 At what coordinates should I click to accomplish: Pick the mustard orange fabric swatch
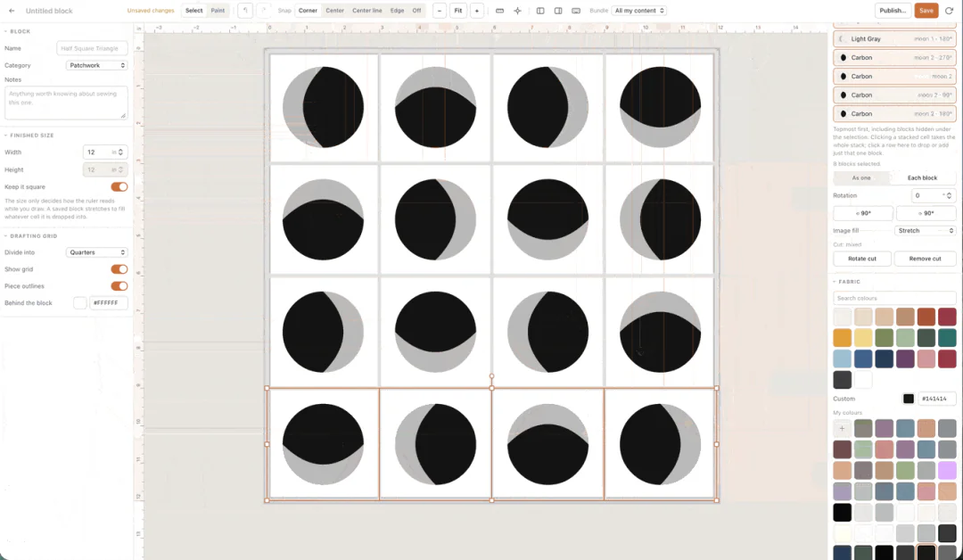[842, 338]
